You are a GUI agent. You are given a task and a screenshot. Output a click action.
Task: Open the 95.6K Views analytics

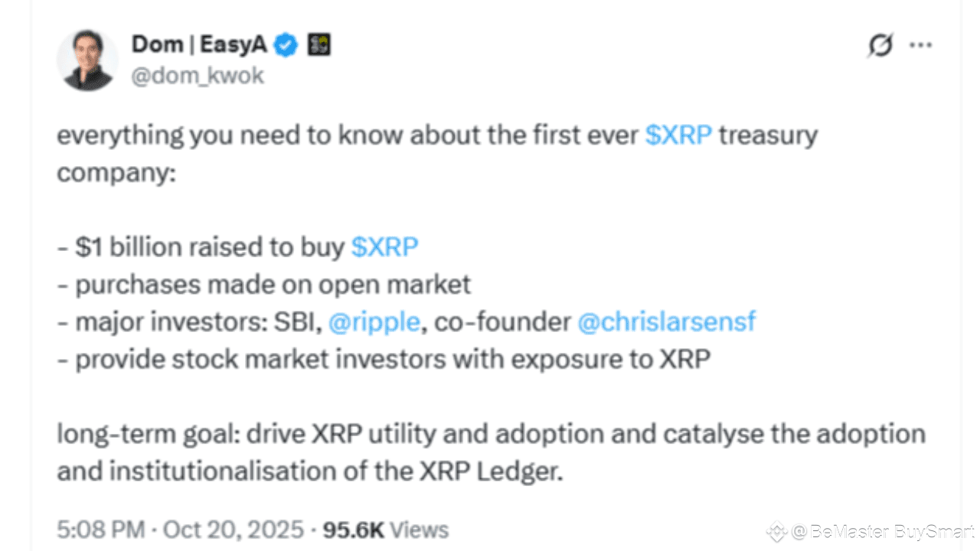pos(385,530)
